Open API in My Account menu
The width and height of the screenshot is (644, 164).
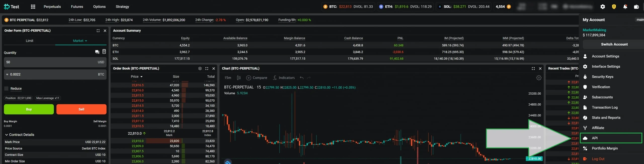611,138
